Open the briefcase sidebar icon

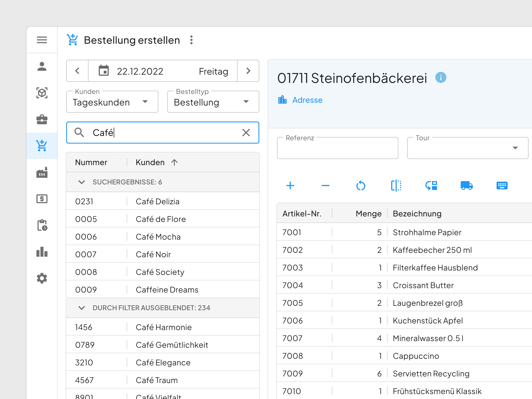[42, 119]
